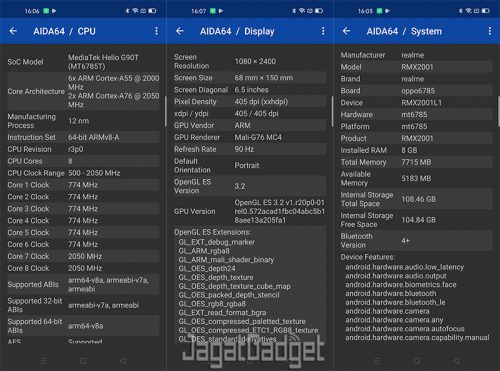Select the xdpi / ydpi row
The image size is (500, 371).
pos(250,113)
